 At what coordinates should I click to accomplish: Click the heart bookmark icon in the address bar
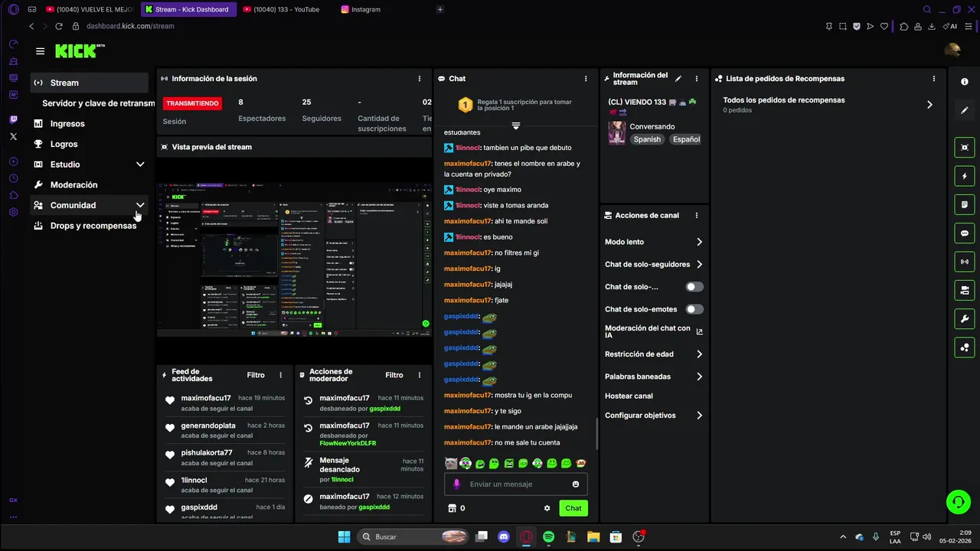(884, 26)
